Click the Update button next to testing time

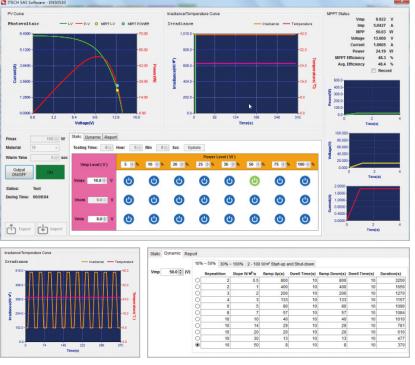[194, 147]
